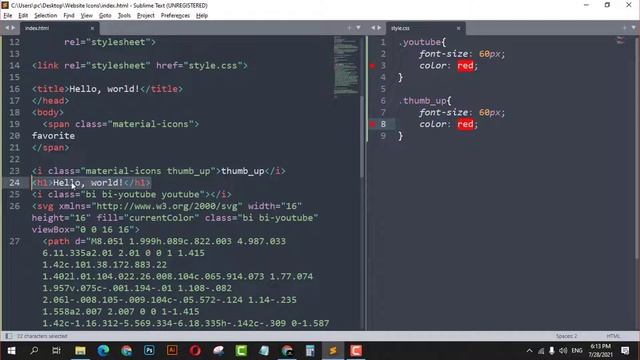Viewport: 640px width, 360px height.
Task: Click the style.css minimap
Action: coord(620,40)
